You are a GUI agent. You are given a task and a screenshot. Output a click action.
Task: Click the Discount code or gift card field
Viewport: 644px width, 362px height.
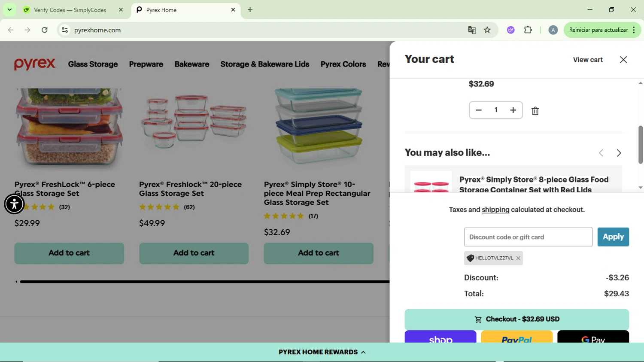pos(528,237)
